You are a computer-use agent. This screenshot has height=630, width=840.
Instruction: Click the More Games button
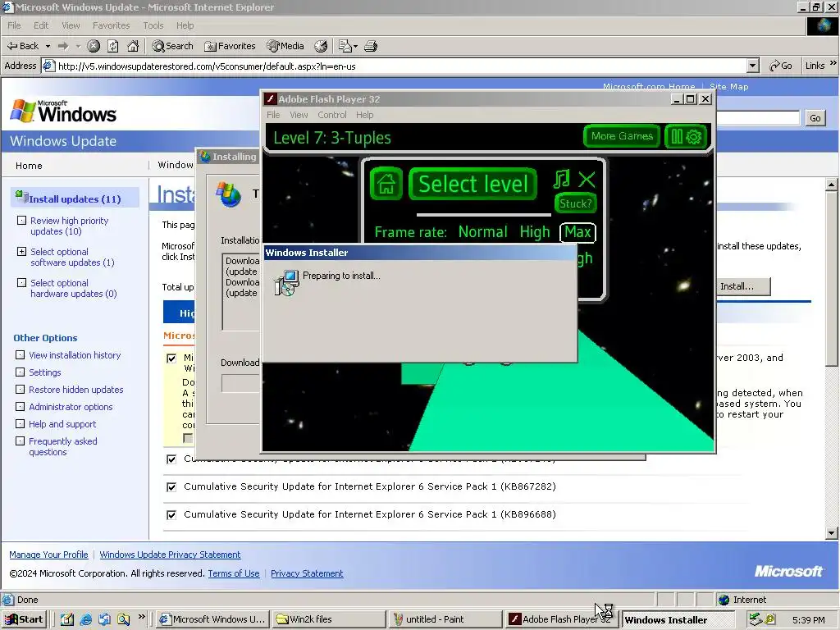(622, 137)
